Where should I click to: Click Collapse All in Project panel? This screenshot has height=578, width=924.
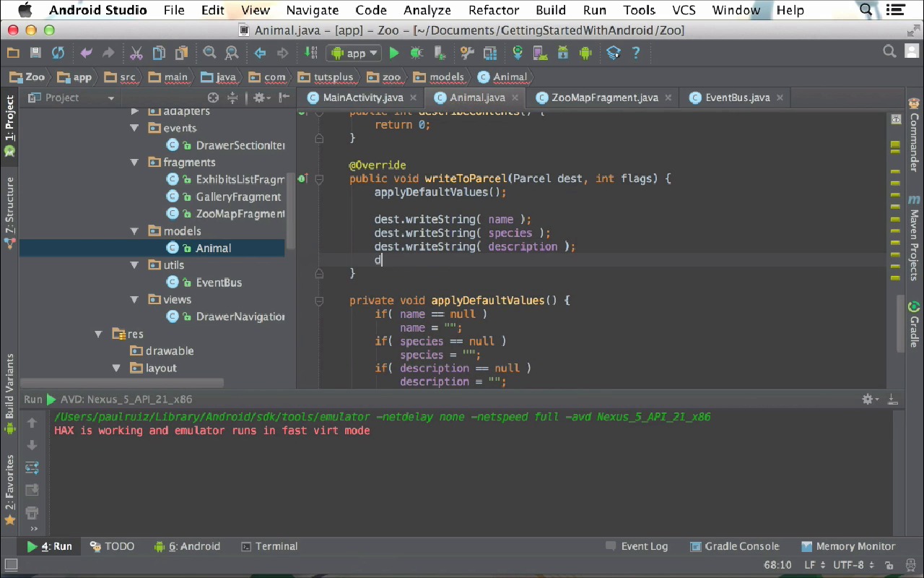(232, 98)
